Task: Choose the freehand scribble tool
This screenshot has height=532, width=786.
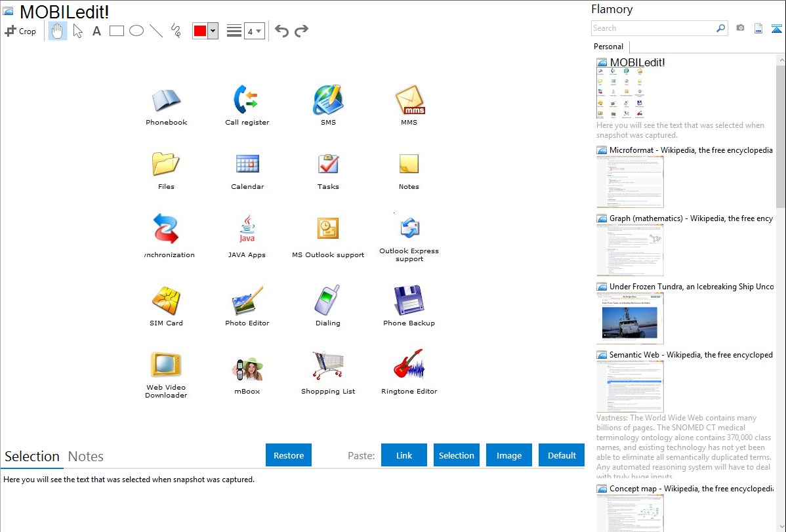Action: (x=176, y=31)
